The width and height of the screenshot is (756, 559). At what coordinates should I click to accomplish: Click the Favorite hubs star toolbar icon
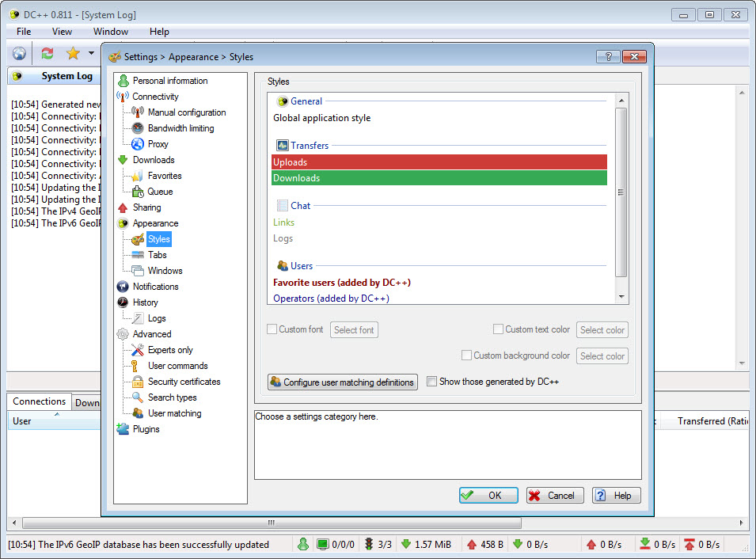pyautogui.click(x=74, y=53)
